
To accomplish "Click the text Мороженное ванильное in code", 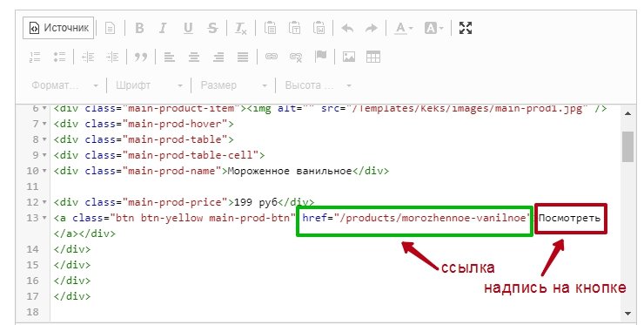I will [290, 171].
